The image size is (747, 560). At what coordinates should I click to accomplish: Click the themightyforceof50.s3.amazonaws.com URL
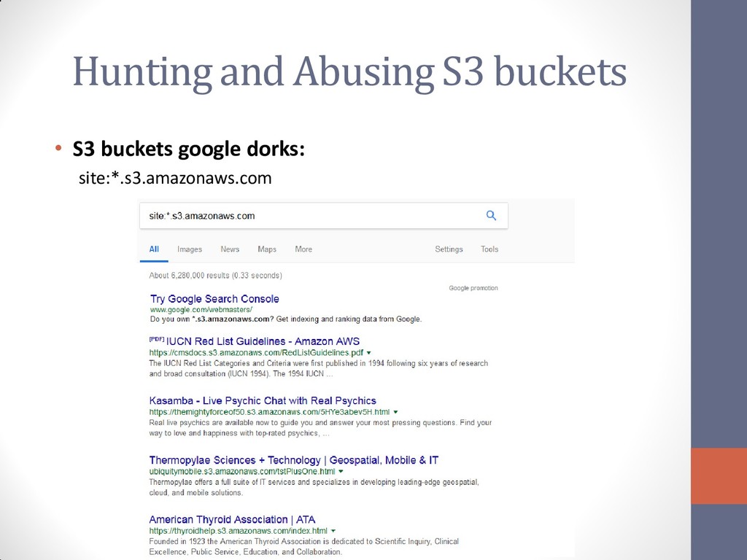269,412
